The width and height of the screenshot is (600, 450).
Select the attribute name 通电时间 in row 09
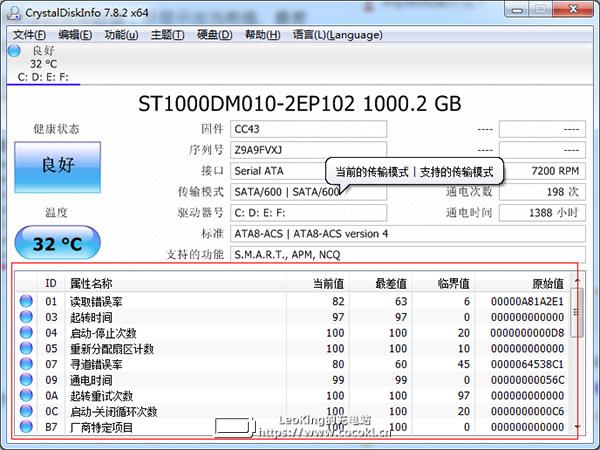pos(91,380)
